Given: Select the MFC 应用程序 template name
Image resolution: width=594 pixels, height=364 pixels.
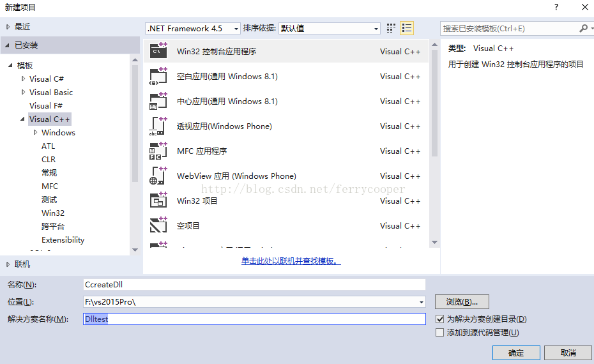Looking at the screenshot, I should pyautogui.click(x=202, y=151).
